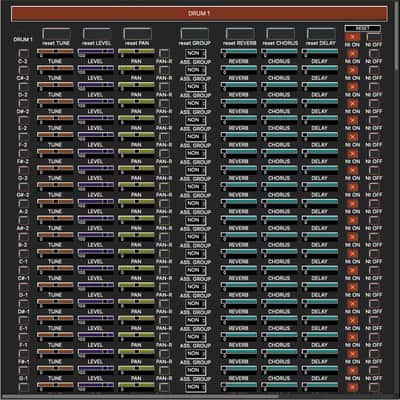Open the ASS. GROUP dropdown for D#-2
Viewport: 400px width, 400px height.
(195, 104)
